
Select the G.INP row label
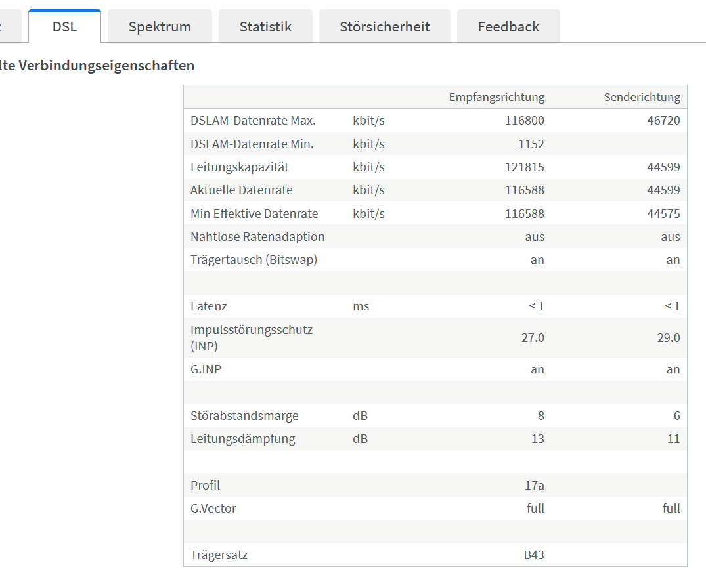coord(206,369)
